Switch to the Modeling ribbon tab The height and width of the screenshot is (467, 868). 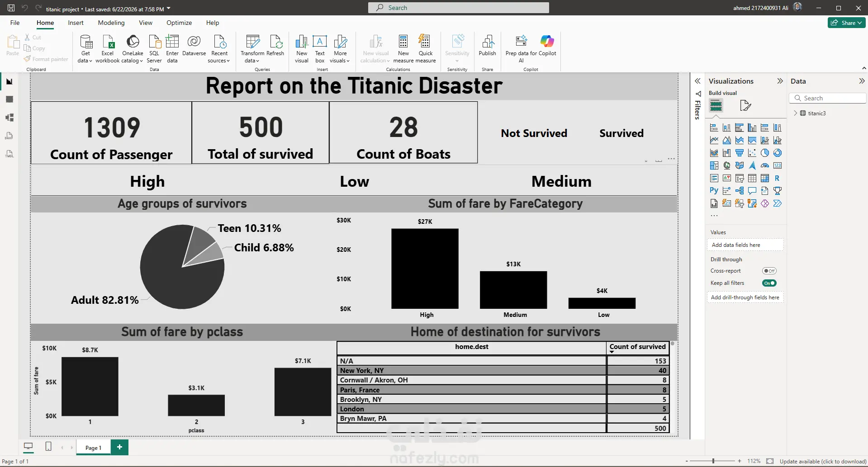[x=111, y=23]
